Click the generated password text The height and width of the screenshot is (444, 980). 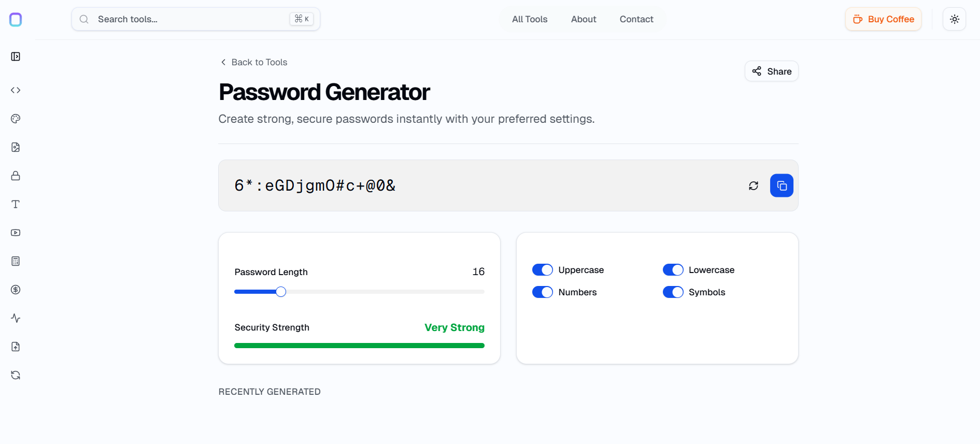coord(315,185)
